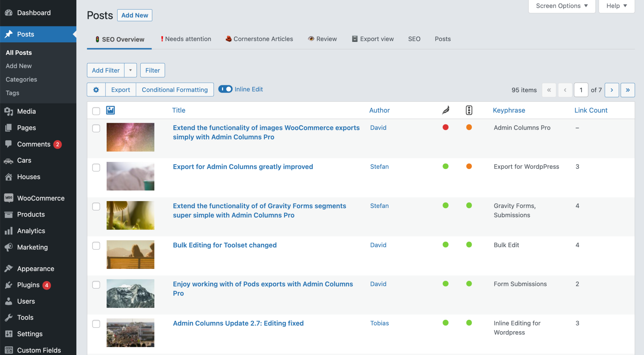644x355 pixels.
Task: Switch to the Needs attention tab
Action: [x=186, y=39]
